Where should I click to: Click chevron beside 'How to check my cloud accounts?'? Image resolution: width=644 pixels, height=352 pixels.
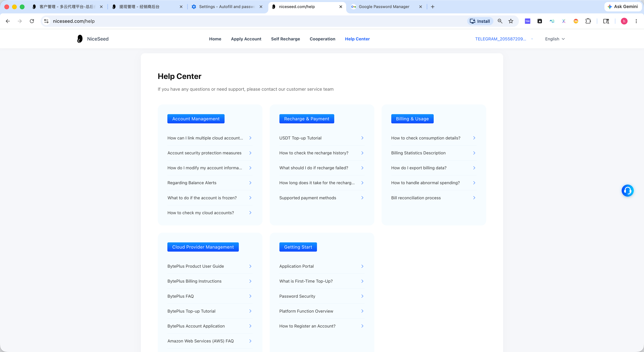(250, 213)
